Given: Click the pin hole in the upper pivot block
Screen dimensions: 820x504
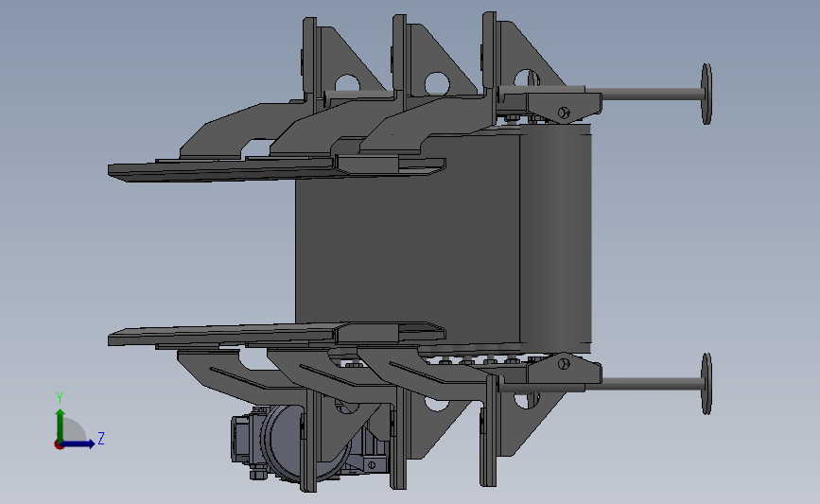Looking at the screenshot, I should [x=564, y=113].
